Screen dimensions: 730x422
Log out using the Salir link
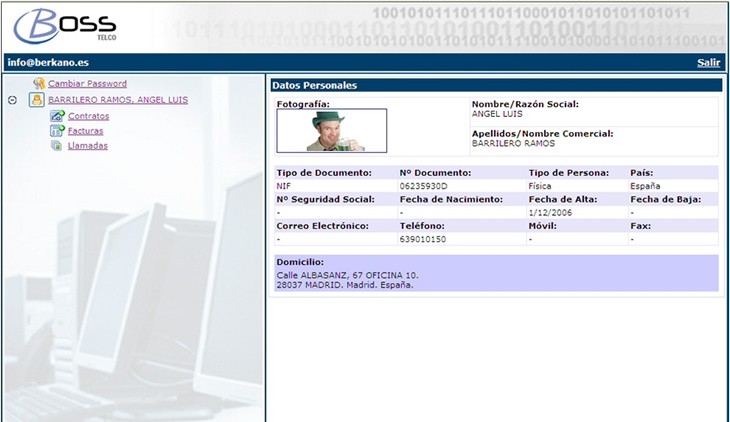click(708, 63)
